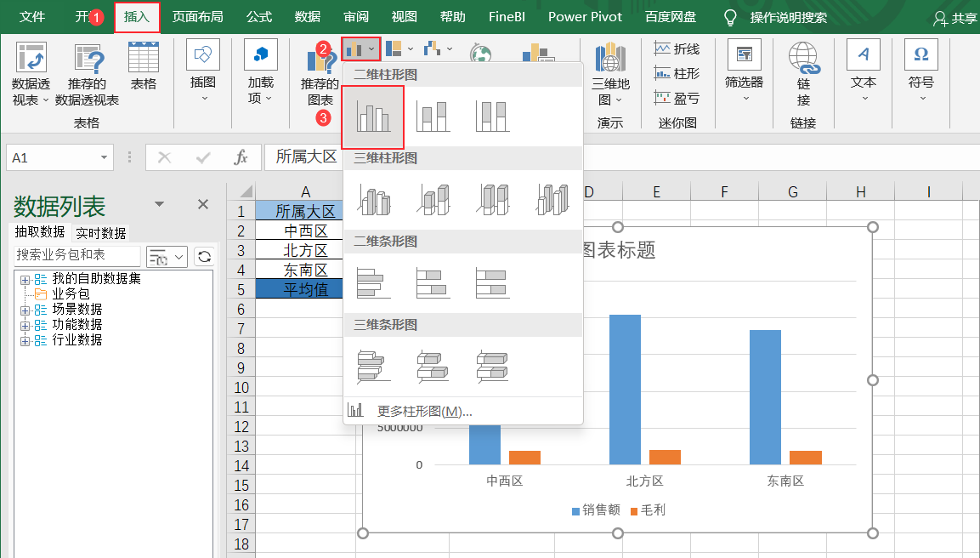This screenshot has width=980, height=558.
Task: Select the 3D column chart icon
Action: [552, 200]
